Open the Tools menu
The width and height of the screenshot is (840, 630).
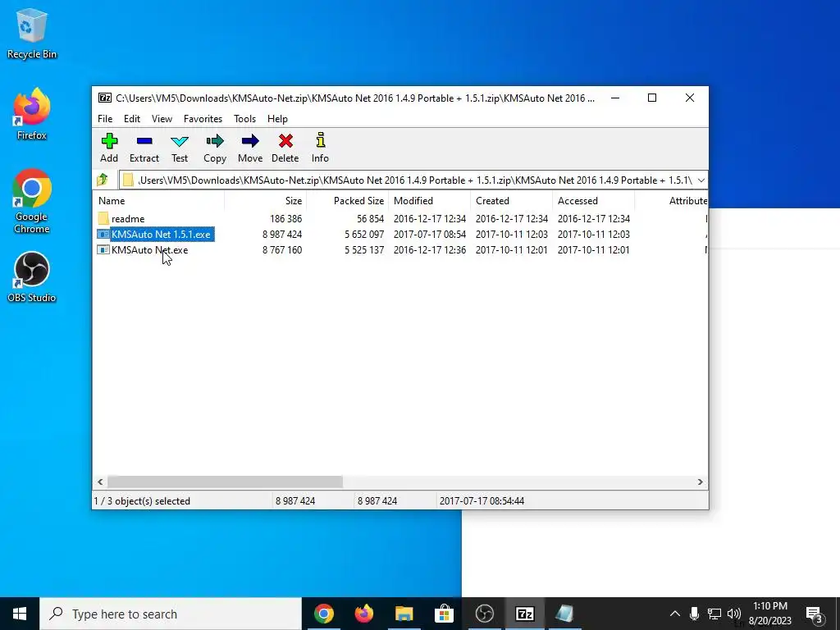click(244, 119)
